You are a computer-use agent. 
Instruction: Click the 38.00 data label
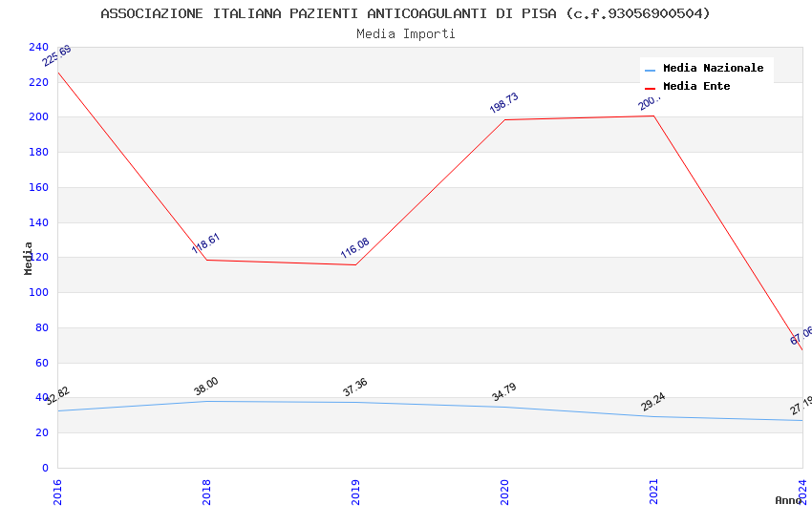tap(206, 387)
